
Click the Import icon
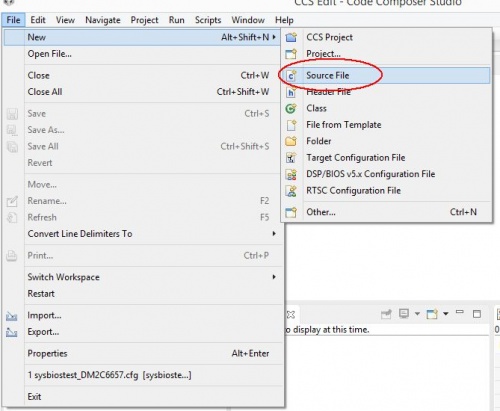[12, 316]
